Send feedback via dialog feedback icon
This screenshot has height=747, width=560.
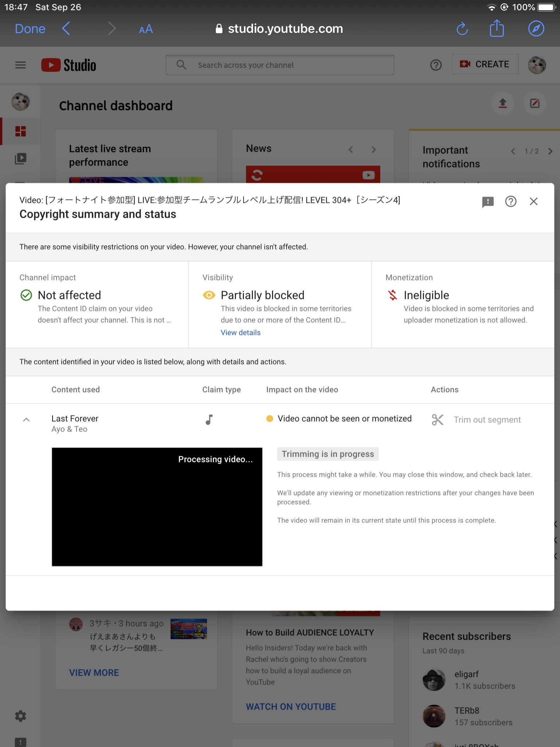(x=488, y=202)
